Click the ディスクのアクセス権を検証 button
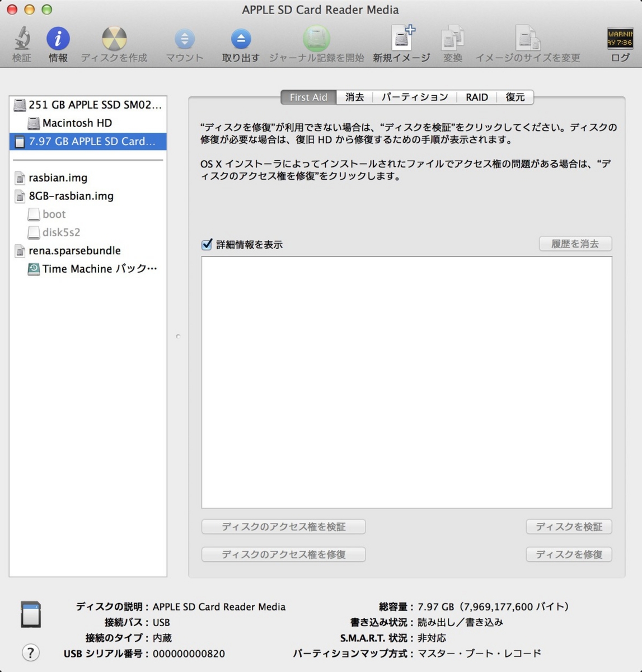Image resolution: width=642 pixels, height=672 pixels. click(283, 526)
